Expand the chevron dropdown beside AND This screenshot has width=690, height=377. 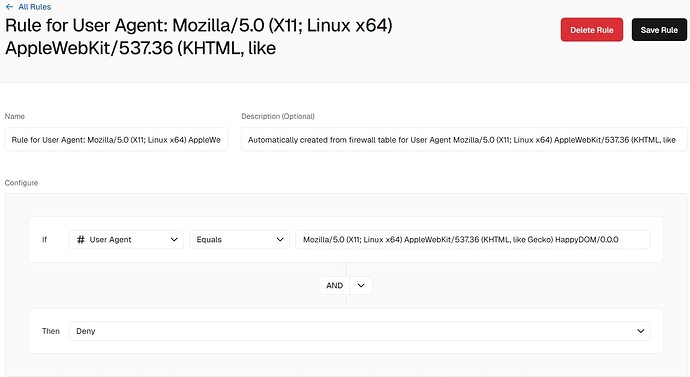pos(361,285)
